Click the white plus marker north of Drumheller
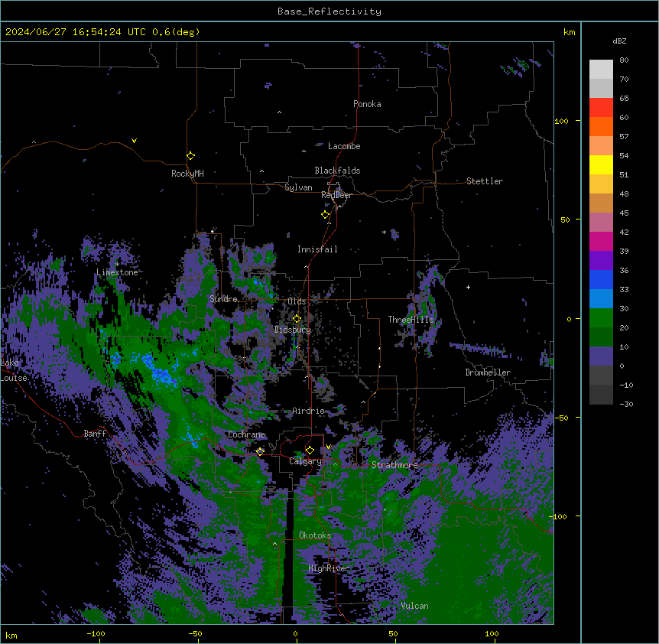Viewport: 659px width, 644px height. coord(468,287)
